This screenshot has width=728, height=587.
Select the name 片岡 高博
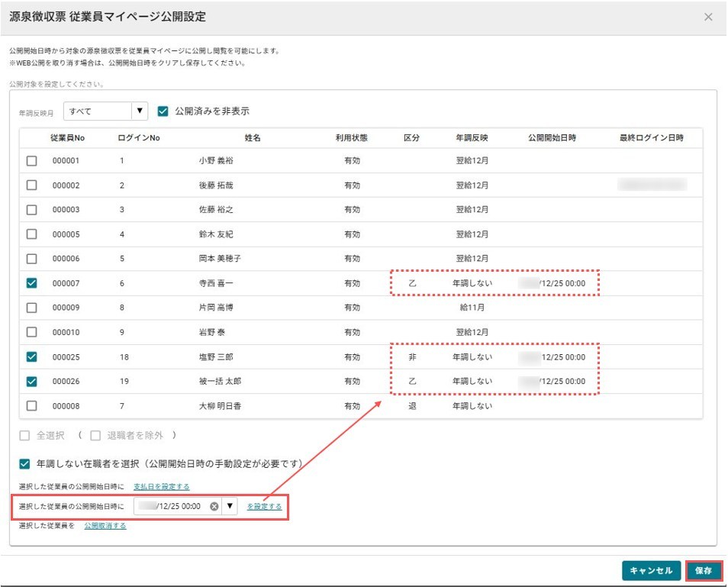(216, 308)
